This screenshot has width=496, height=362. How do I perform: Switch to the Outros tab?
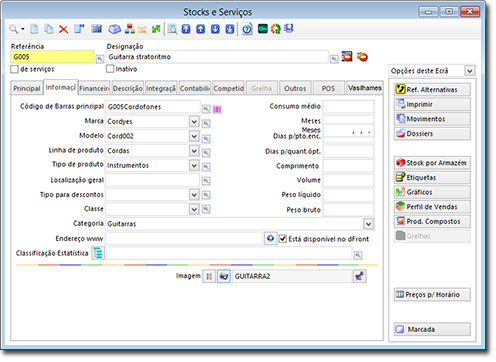click(x=295, y=88)
